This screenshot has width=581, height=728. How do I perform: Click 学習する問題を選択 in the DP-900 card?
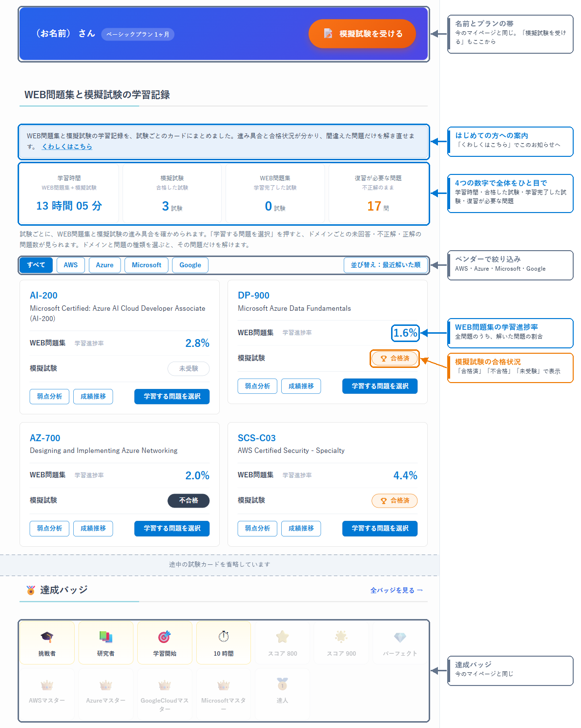pos(380,386)
